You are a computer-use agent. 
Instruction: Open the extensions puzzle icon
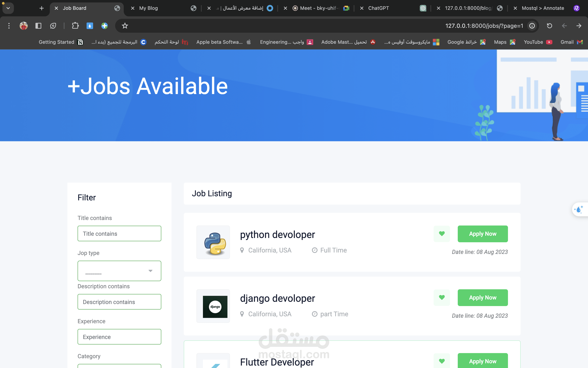coord(75,26)
